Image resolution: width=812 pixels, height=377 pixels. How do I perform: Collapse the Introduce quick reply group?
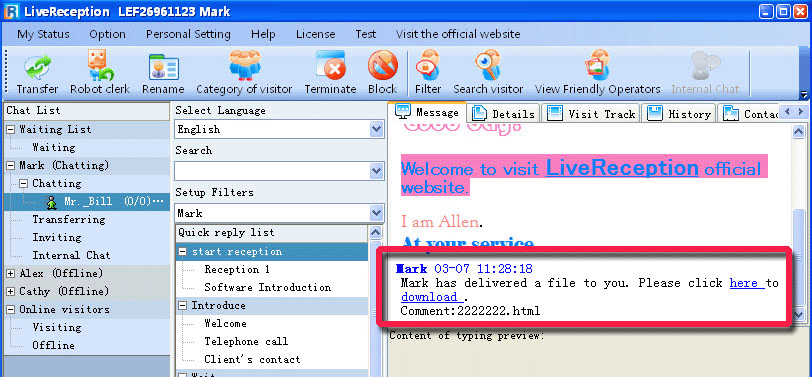182,306
